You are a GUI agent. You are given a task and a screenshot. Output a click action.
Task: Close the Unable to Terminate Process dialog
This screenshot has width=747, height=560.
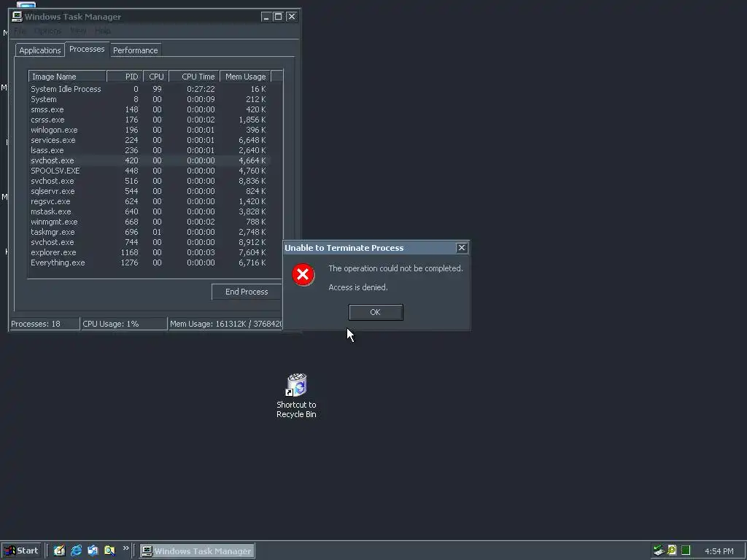pyautogui.click(x=462, y=248)
